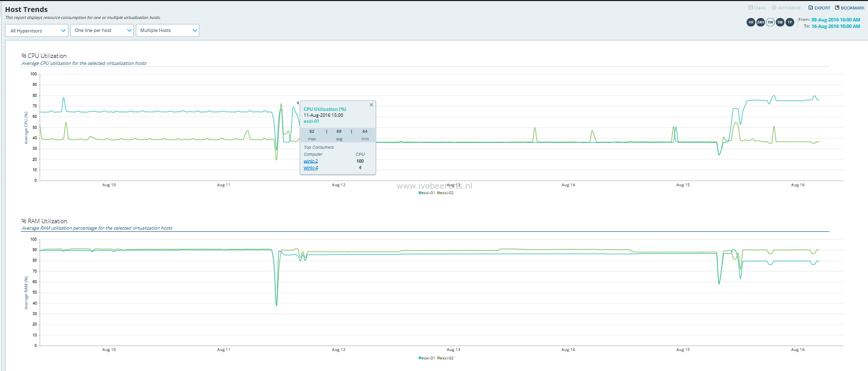Screen dimensions: 868x371
Task: Select the 24H time range button
Action: click(x=761, y=22)
